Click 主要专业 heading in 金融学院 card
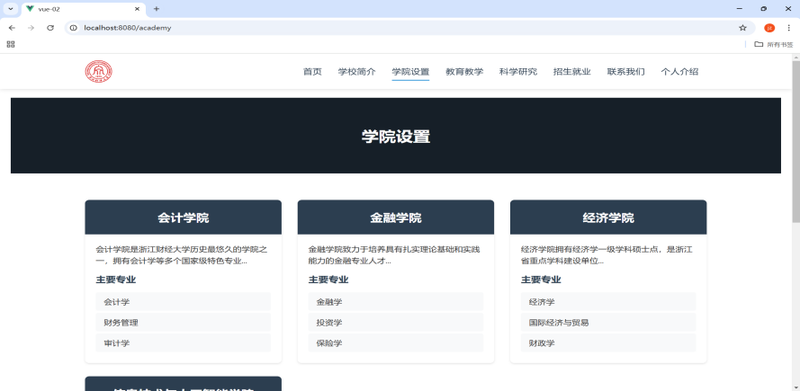This screenshot has height=391, width=800. click(x=329, y=280)
